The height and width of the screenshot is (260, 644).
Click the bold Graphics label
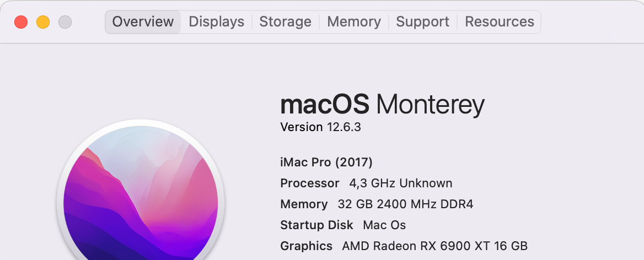pyautogui.click(x=306, y=246)
